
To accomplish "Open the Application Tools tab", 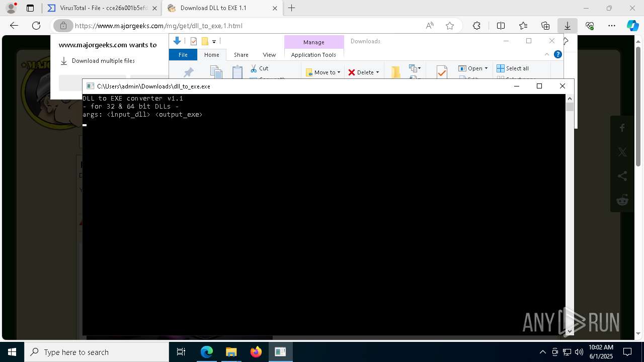I will (x=313, y=55).
